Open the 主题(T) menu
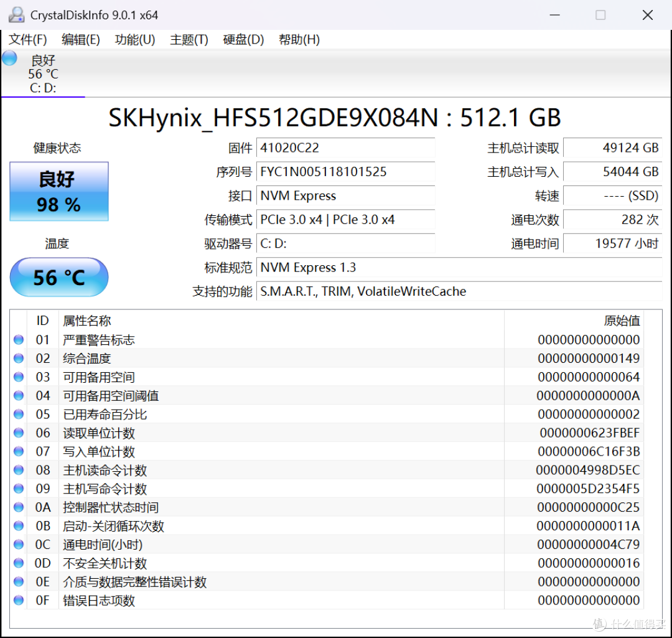The image size is (672, 638). [189, 39]
